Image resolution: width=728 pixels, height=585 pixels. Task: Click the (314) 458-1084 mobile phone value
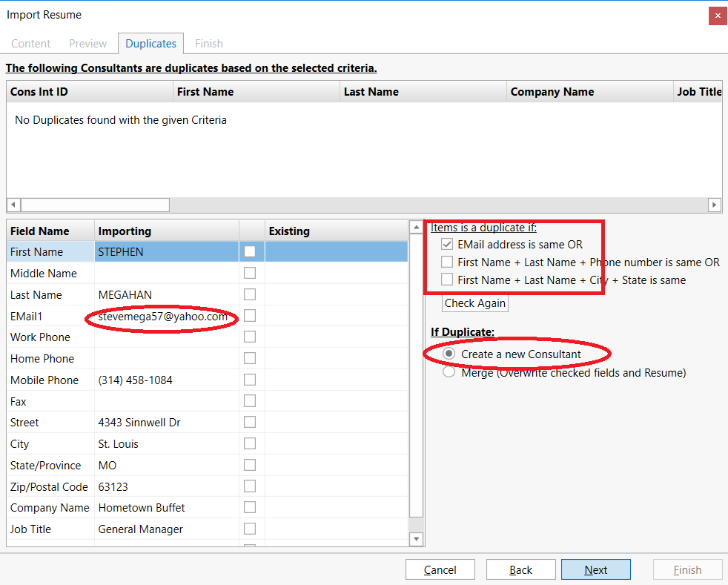coord(167,380)
